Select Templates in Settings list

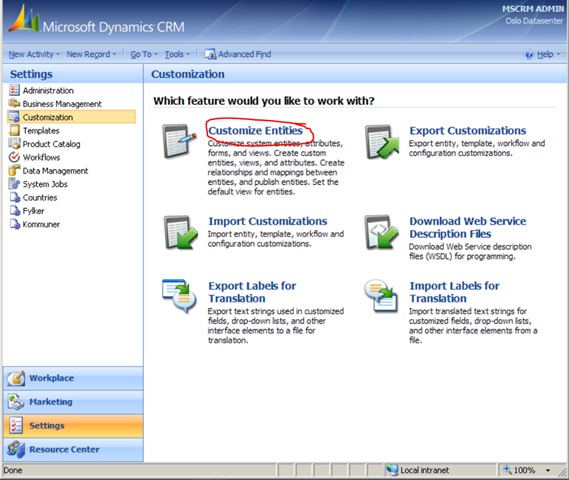coord(41,131)
